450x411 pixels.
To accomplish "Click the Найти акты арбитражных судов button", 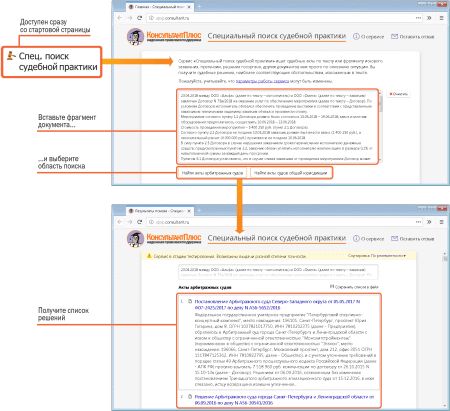I will pos(212,173).
